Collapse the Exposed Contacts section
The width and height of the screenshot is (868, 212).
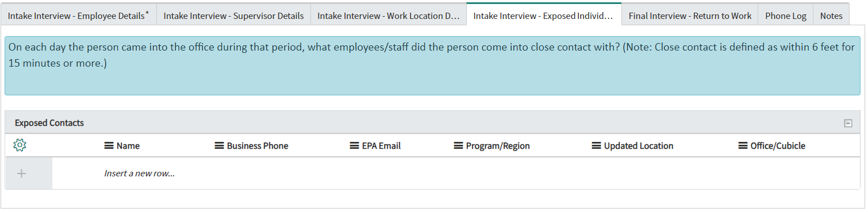pyautogui.click(x=848, y=123)
